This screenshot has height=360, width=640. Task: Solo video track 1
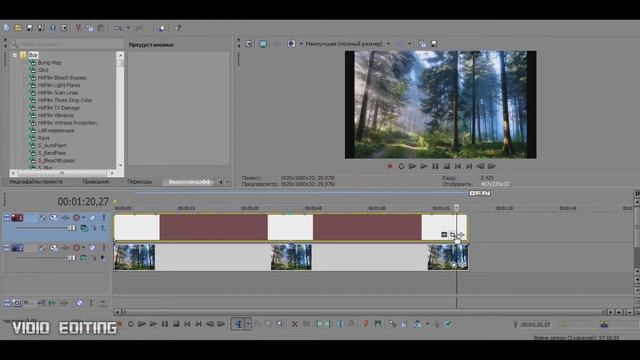click(x=104, y=218)
